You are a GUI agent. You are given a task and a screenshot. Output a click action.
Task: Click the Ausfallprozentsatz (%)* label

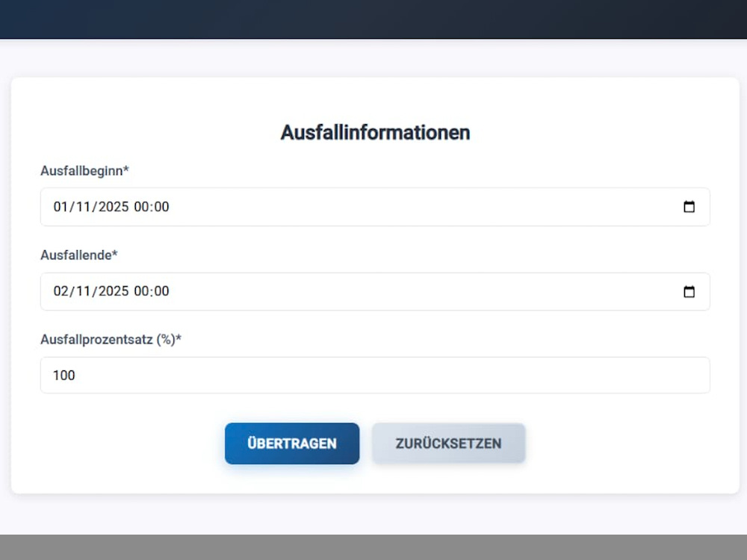point(111,340)
